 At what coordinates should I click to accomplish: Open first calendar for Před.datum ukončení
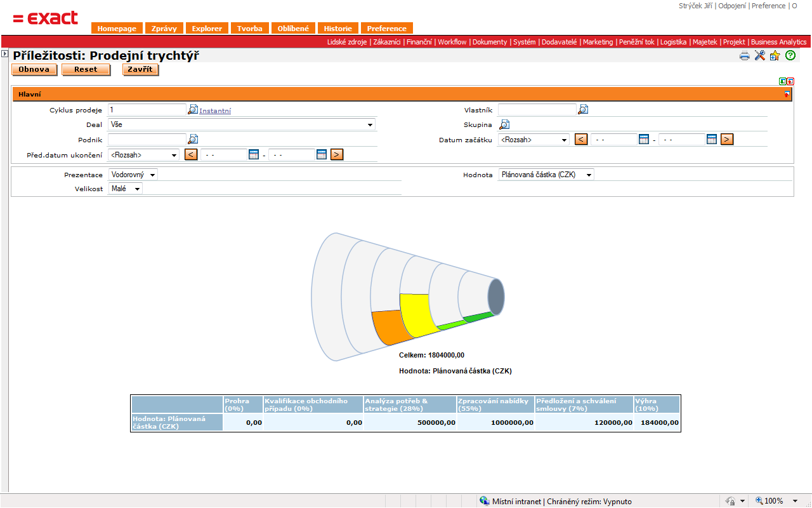[x=254, y=154]
